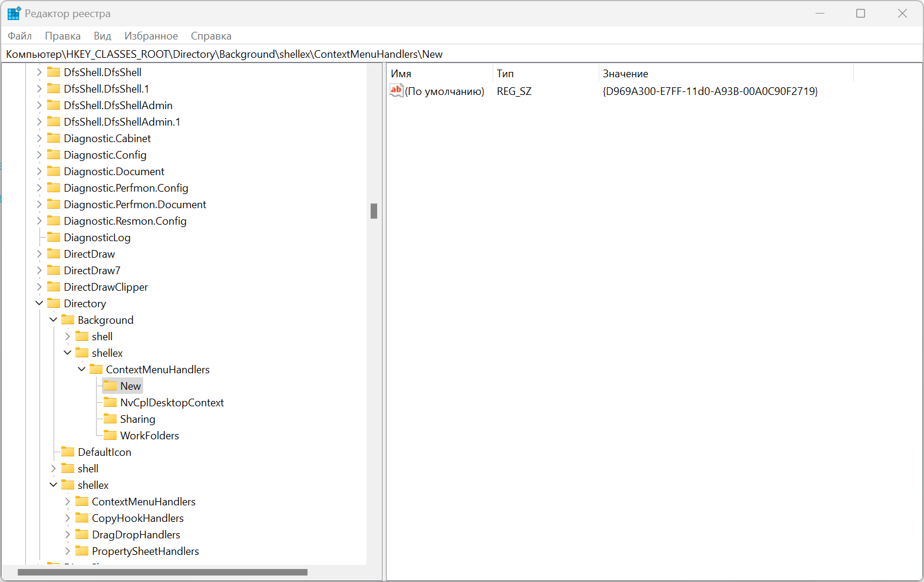924x582 pixels.
Task: Open the Файл menu
Action: [19, 36]
